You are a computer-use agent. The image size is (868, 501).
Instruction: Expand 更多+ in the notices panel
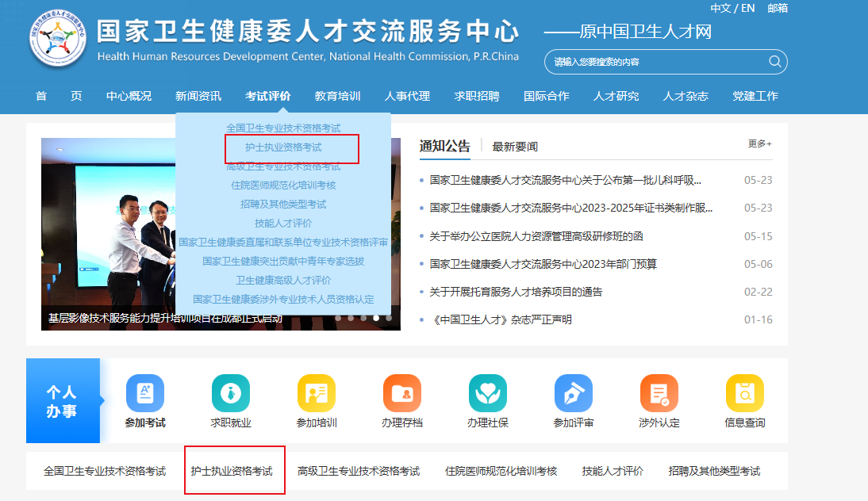[x=759, y=144]
